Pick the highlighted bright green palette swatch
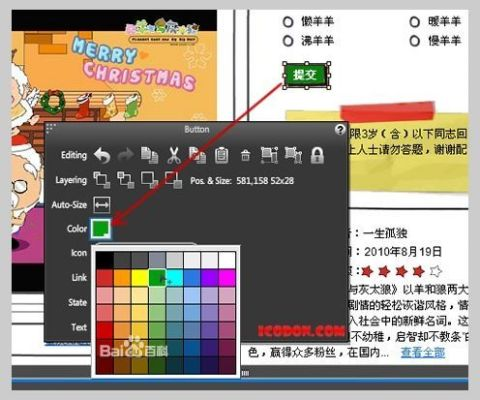 (157, 278)
